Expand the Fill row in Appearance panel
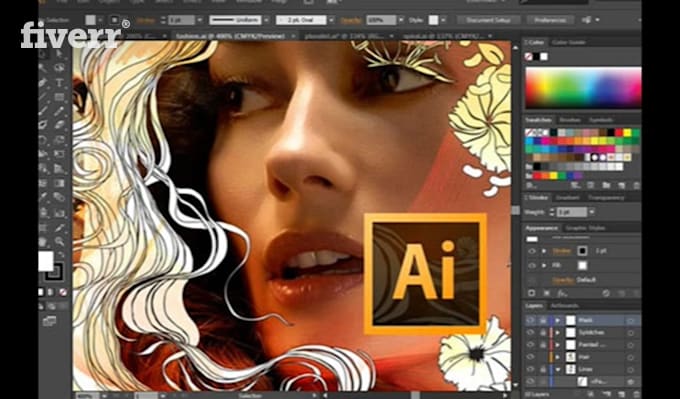The width and height of the screenshot is (680, 399). [544, 265]
